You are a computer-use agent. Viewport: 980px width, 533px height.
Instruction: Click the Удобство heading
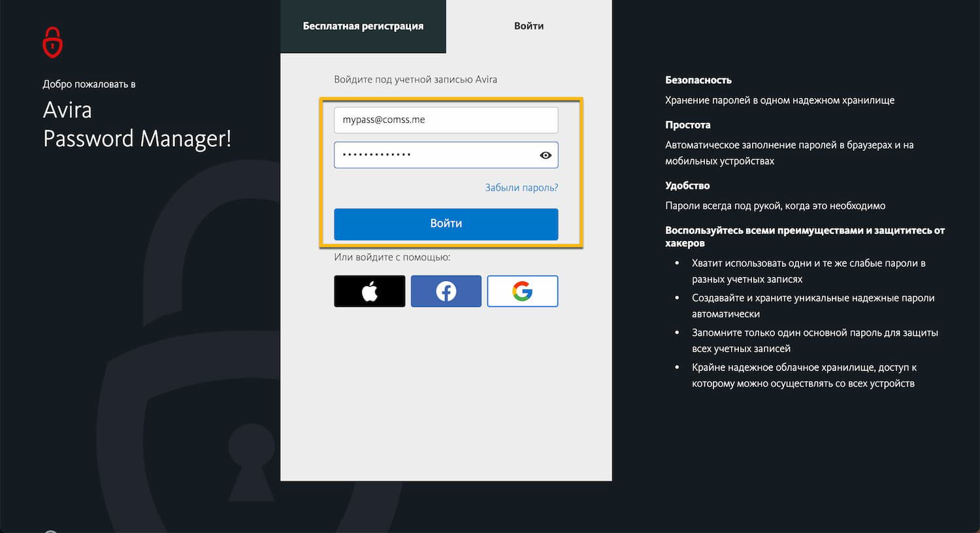687,186
